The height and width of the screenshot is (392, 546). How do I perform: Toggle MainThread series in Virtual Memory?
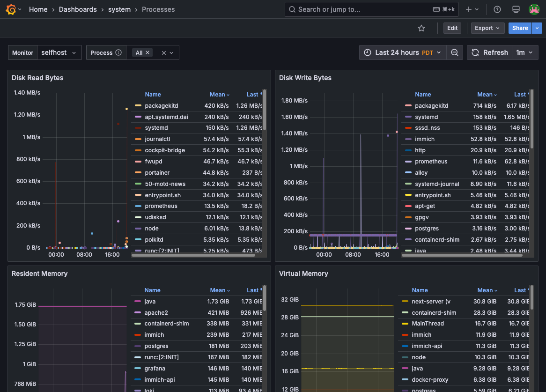point(428,324)
